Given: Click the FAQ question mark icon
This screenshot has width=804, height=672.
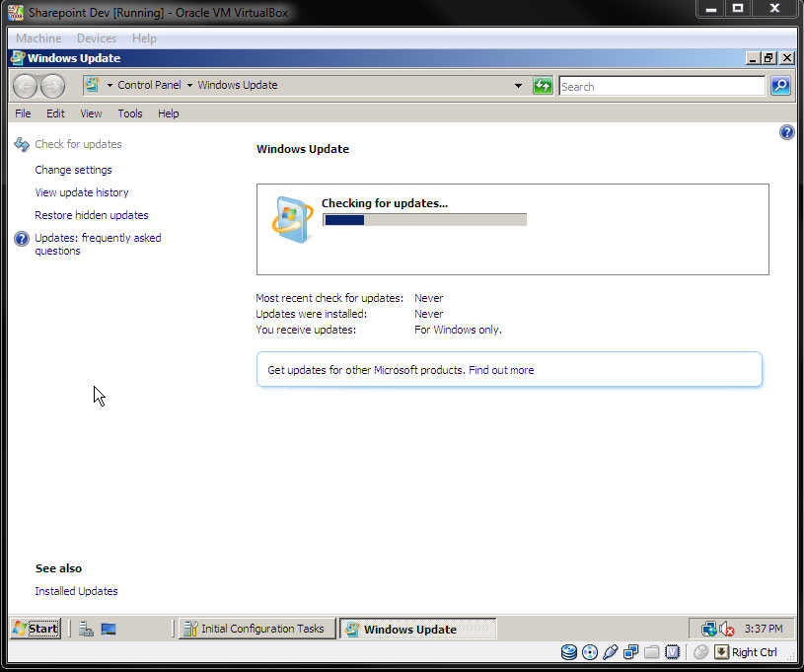Looking at the screenshot, I should 22,239.
